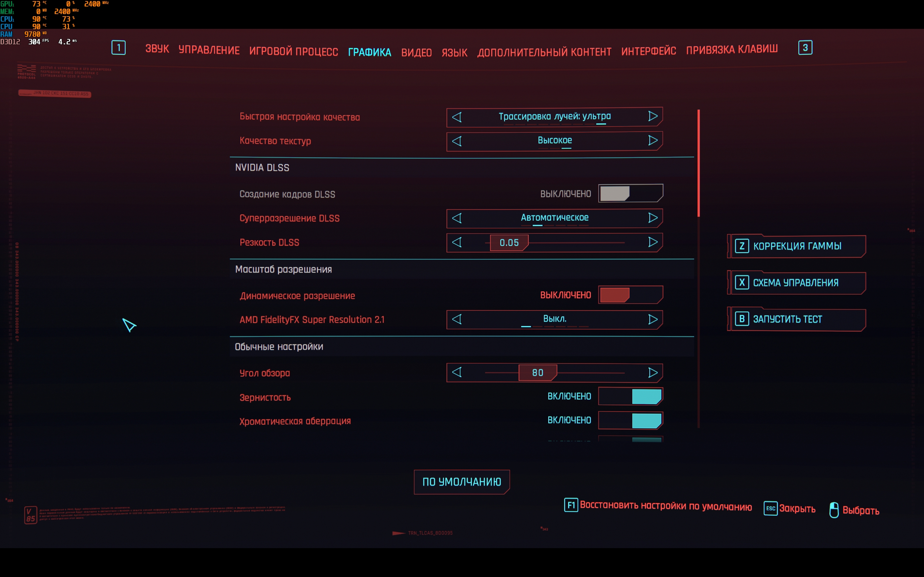924x577 pixels.
Task: Click the mouse select icon
Action: (x=834, y=510)
